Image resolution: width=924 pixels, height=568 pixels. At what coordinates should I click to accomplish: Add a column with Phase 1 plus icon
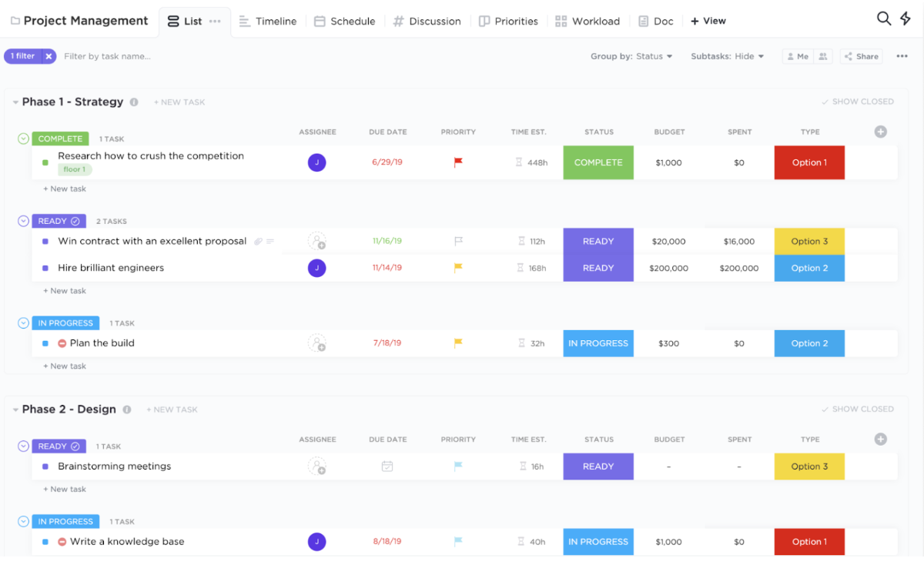tap(881, 132)
